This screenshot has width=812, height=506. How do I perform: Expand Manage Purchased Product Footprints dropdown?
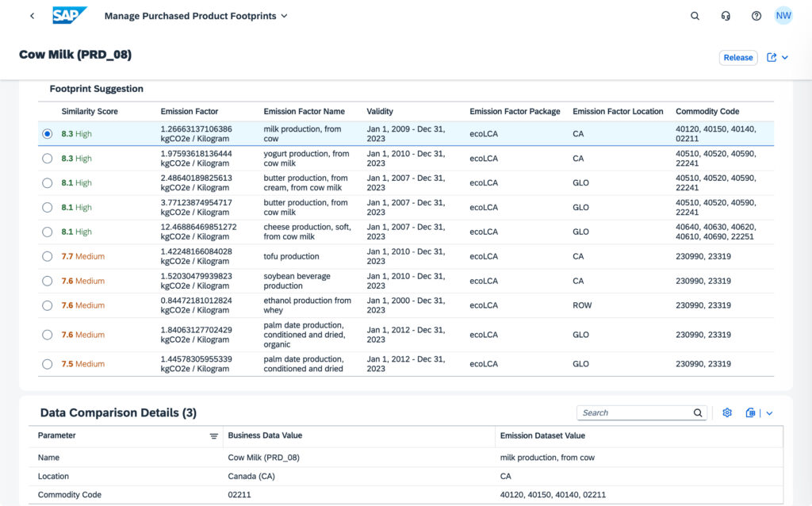[x=285, y=16]
